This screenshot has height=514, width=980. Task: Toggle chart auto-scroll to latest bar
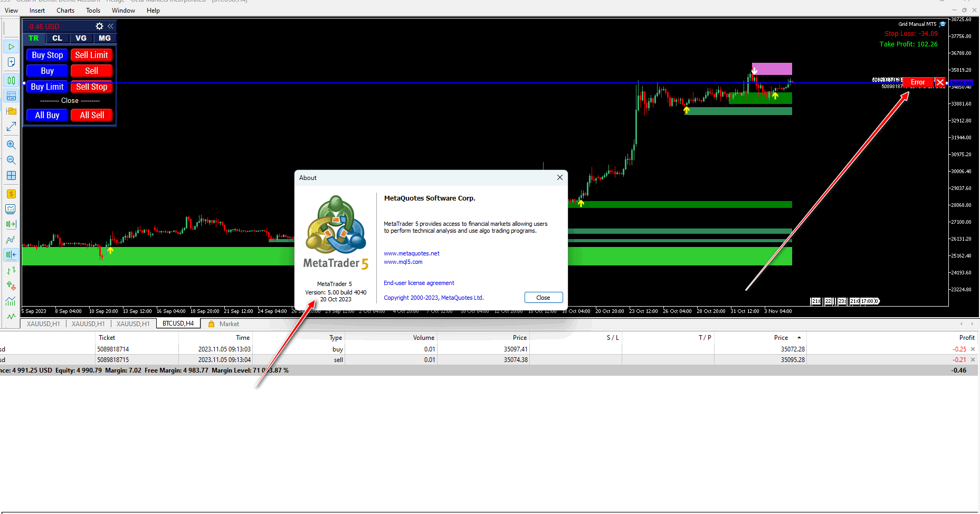pos(11,224)
